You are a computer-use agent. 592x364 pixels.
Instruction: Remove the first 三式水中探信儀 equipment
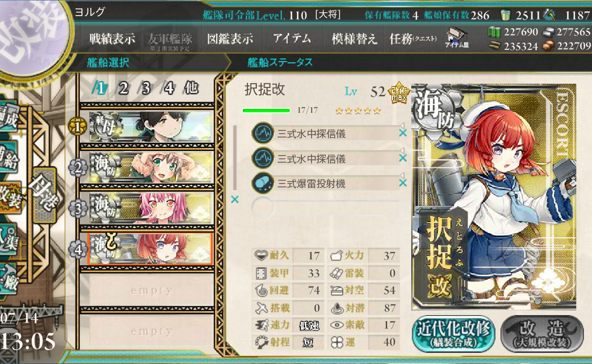tap(402, 133)
